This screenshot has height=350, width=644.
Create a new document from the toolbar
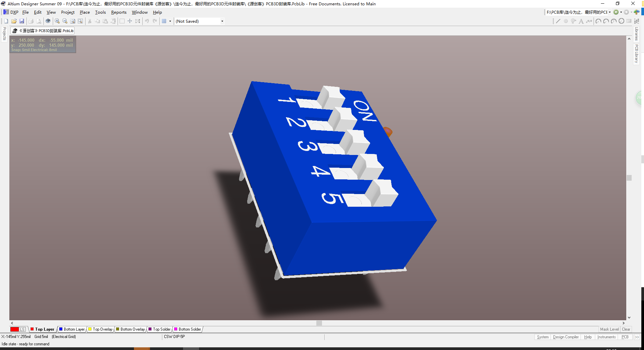[x=6, y=21]
